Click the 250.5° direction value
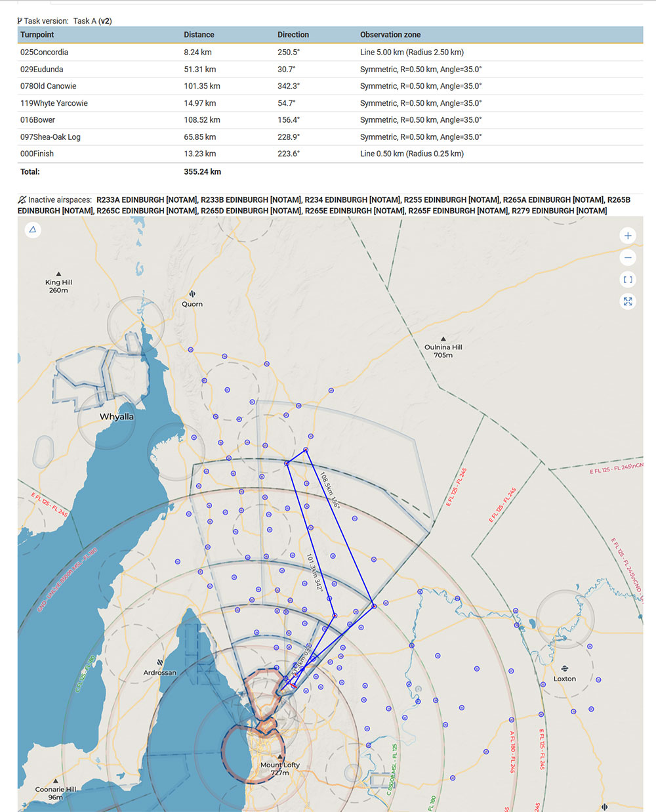 [x=289, y=53]
